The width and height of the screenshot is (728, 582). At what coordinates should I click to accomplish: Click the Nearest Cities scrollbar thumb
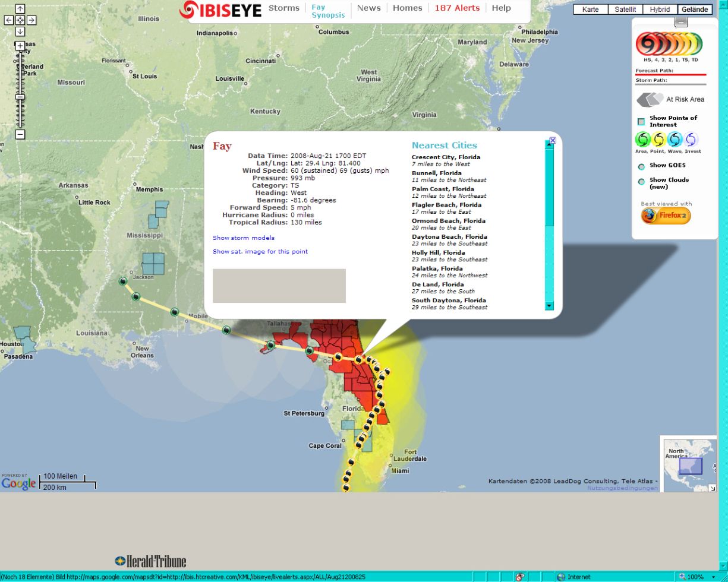click(x=549, y=187)
